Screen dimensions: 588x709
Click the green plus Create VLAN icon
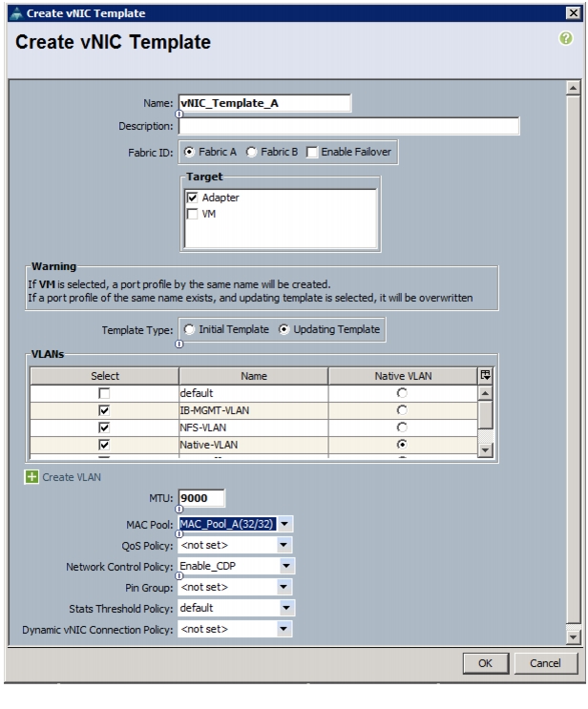(x=31, y=476)
